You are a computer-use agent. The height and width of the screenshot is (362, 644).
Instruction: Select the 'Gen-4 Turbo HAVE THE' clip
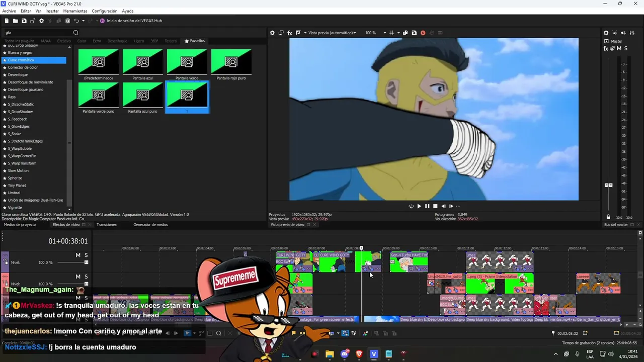409,262
